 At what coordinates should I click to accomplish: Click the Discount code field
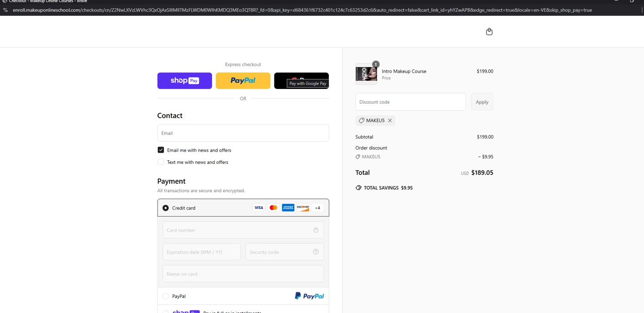[410, 102]
